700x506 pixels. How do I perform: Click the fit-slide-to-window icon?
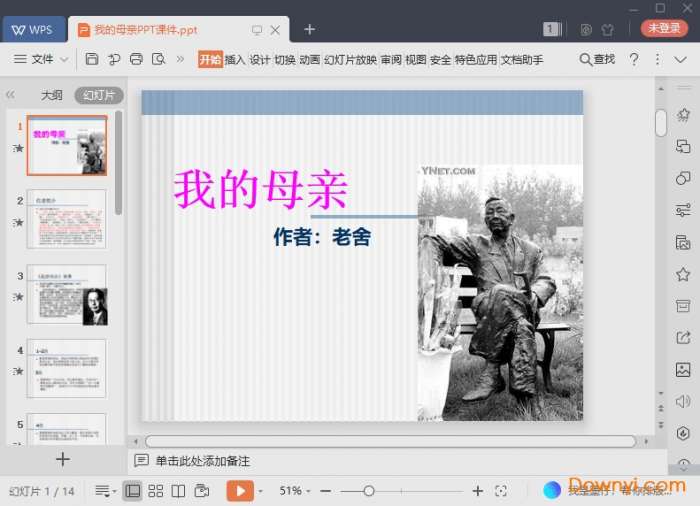click(502, 491)
